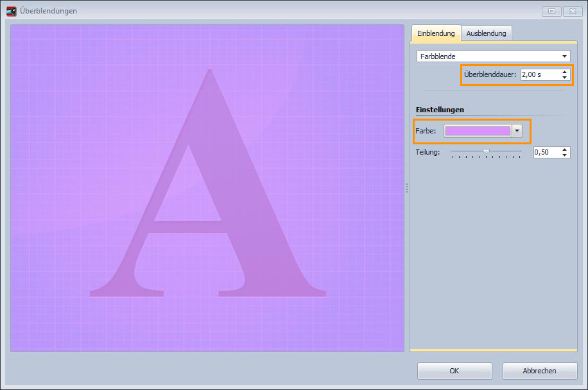This screenshot has width=588, height=390.
Task: Focus the Teilung 0,50 value field
Action: click(546, 152)
